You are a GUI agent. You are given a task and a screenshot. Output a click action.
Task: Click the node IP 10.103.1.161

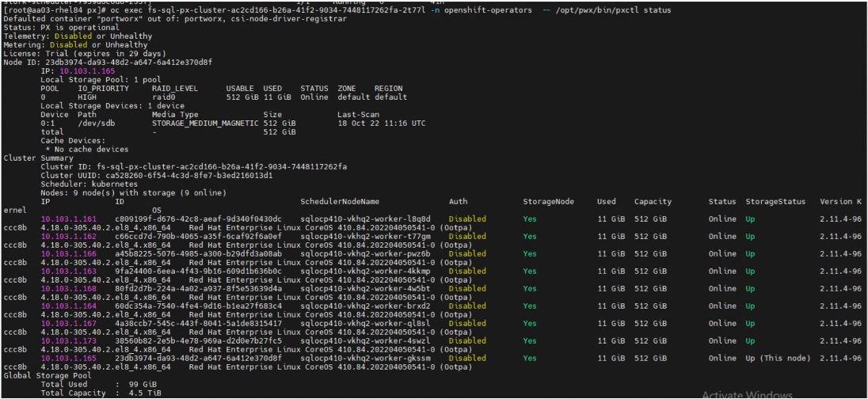click(69, 218)
